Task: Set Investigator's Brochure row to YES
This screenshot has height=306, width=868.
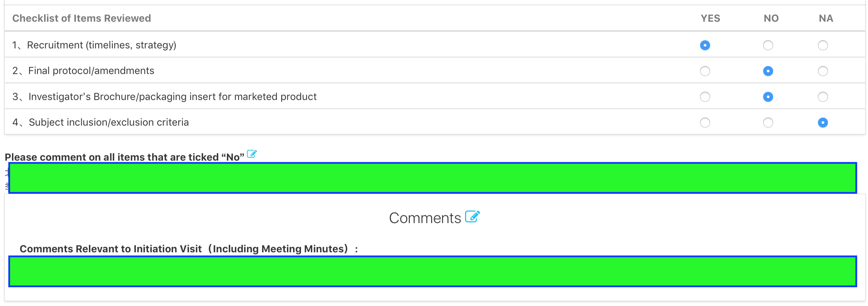Action: [x=705, y=97]
